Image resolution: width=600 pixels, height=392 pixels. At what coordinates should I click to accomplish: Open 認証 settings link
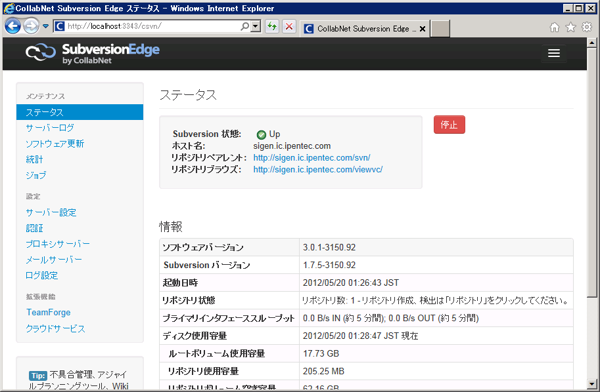coord(34,228)
